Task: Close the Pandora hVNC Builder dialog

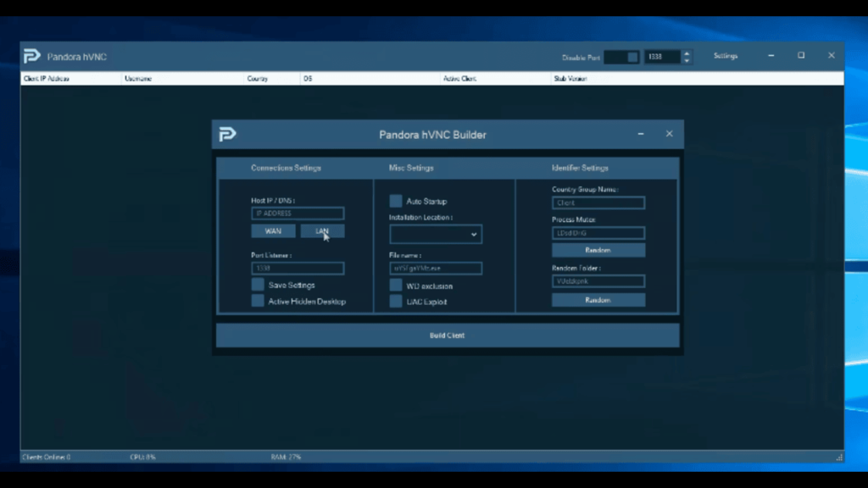Action: (x=670, y=134)
